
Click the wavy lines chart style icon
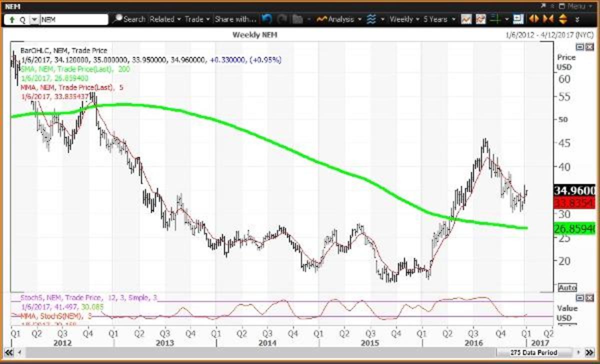pyautogui.click(x=371, y=19)
